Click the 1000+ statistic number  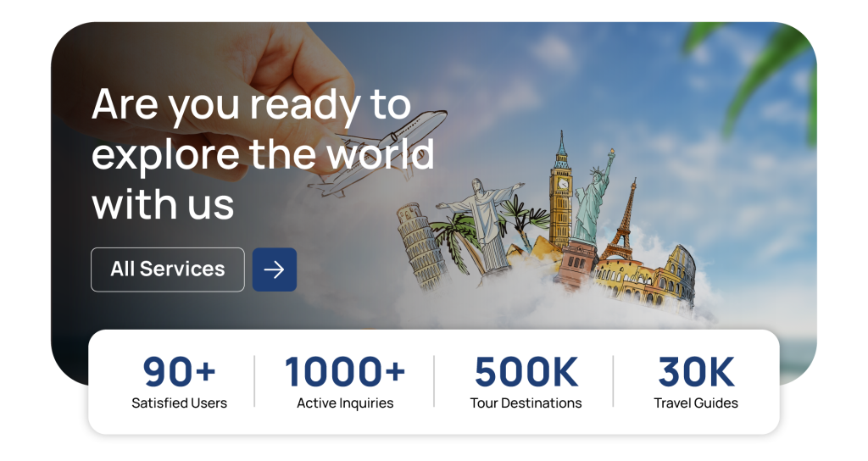pyautogui.click(x=345, y=371)
